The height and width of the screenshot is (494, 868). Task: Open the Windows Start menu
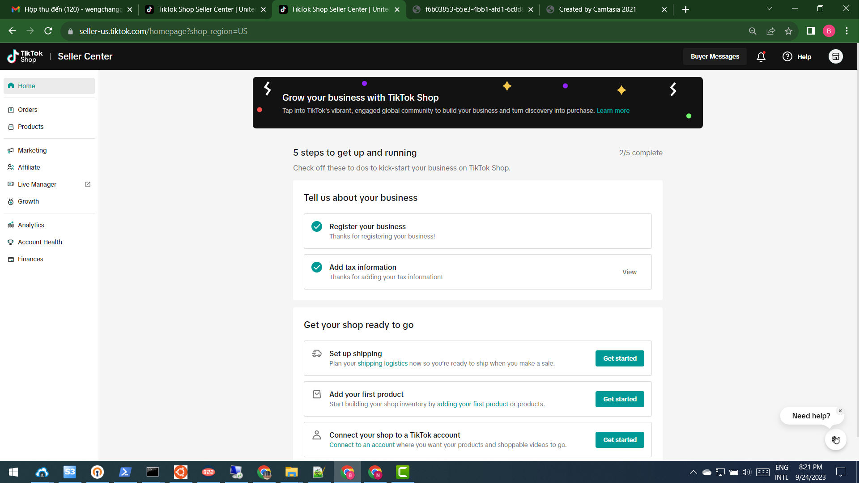tap(13, 472)
